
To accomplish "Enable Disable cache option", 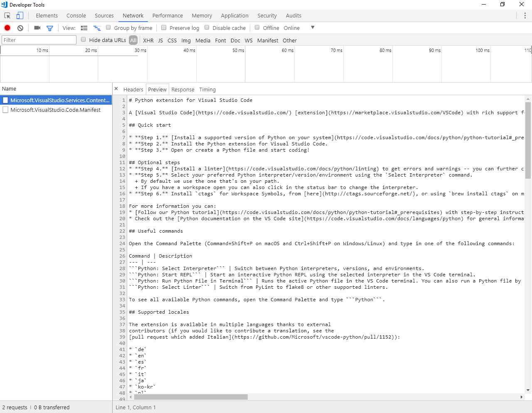I will tap(207, 27).
